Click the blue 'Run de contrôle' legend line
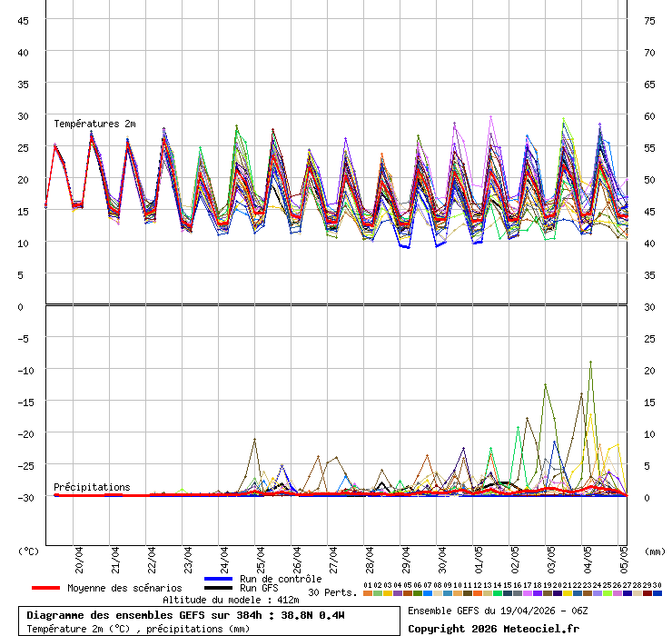The width and height of the screenshot is (672, 636). (219, 579)
